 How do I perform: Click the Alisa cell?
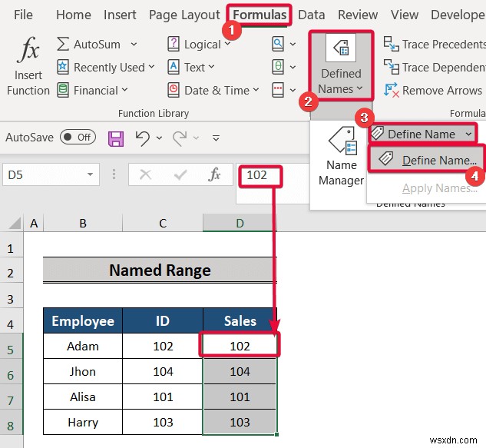click(x=83, y=397)
